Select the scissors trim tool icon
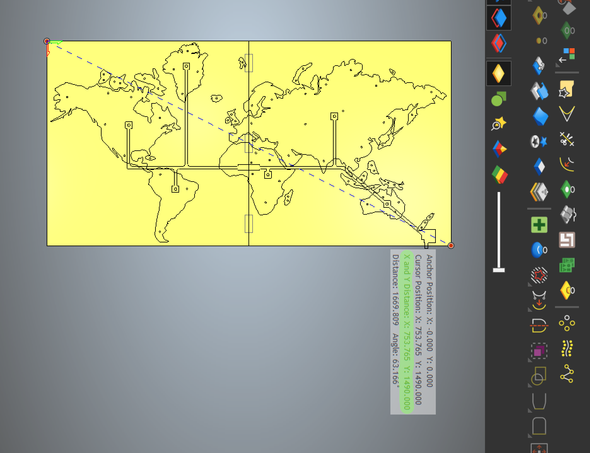Screen dimensions: 590x453 click(x=567, y=139)
